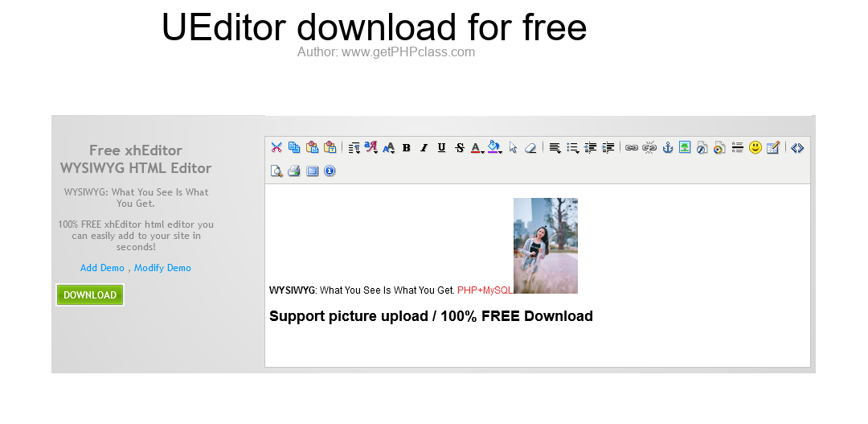Screen dimensions: 868x424
Task: Click the Unlink broken chain icon
Action: (649, 147)
